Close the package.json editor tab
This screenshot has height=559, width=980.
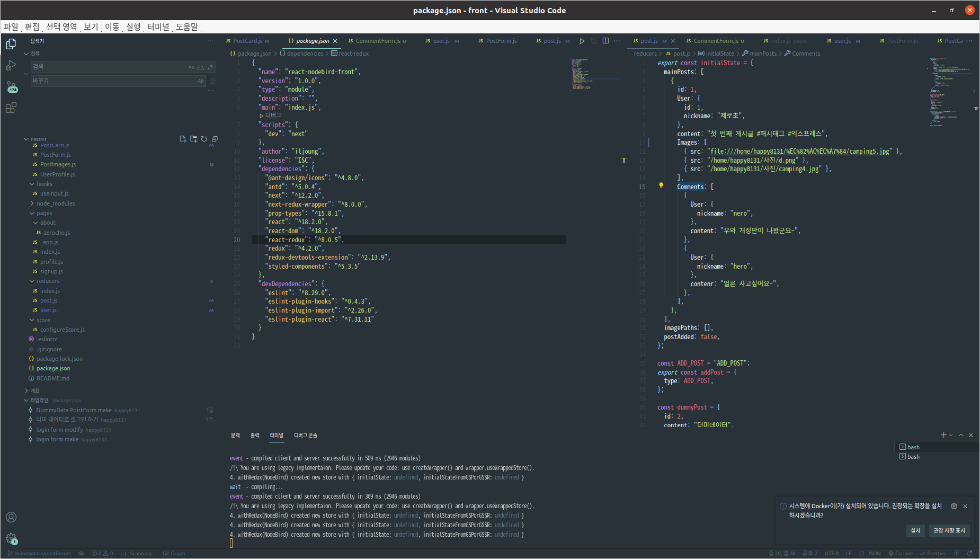pyautogui.click(x=335, y=41)
